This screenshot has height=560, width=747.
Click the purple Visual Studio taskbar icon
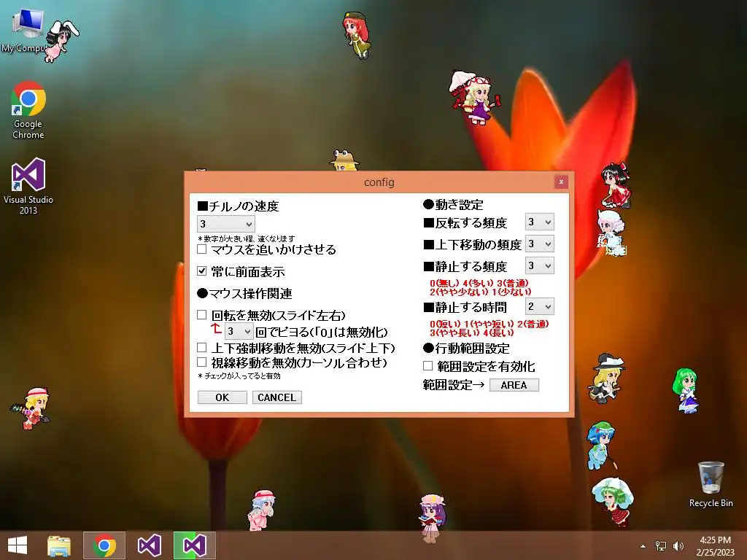[149, 545]
